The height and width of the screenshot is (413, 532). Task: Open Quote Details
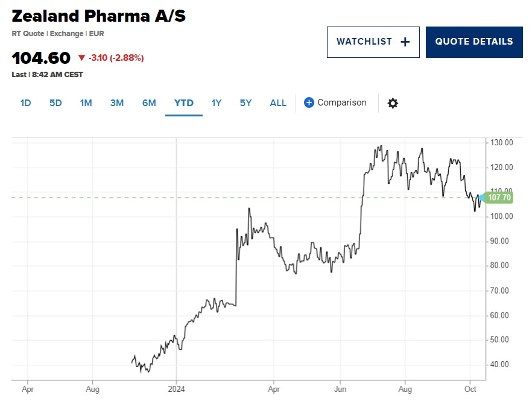pyautogui.click(x=474, y=42)
